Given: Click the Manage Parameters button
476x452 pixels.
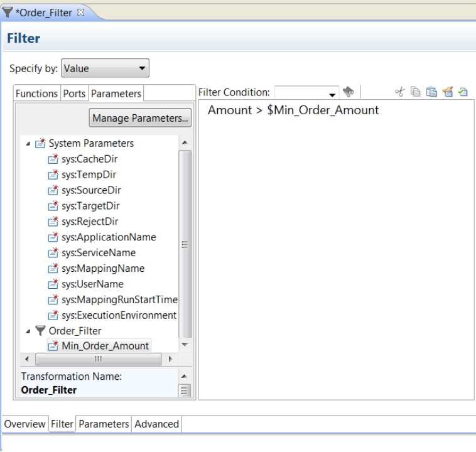Looking at the screenshot, I should pyautogui.click(x=140, y=118).
